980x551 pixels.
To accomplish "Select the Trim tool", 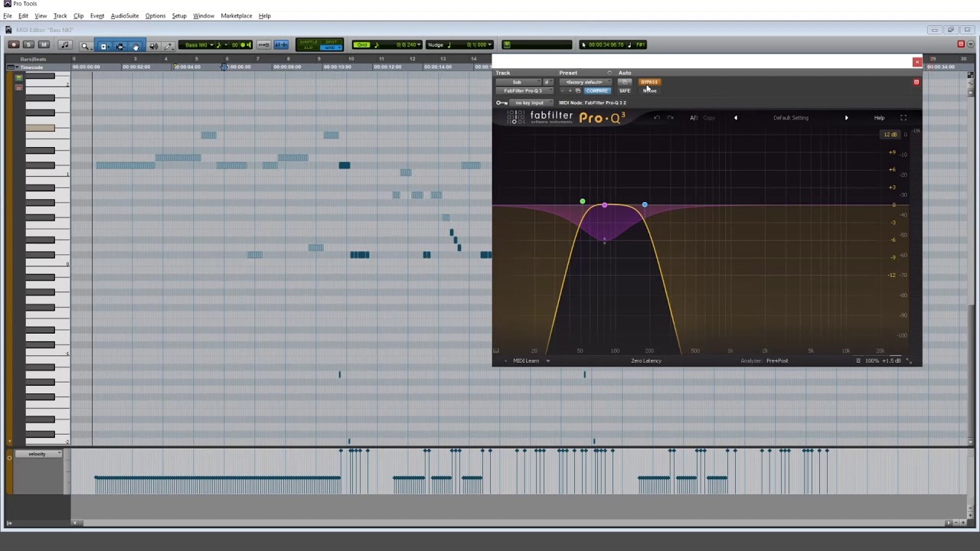I will point(103,46).
